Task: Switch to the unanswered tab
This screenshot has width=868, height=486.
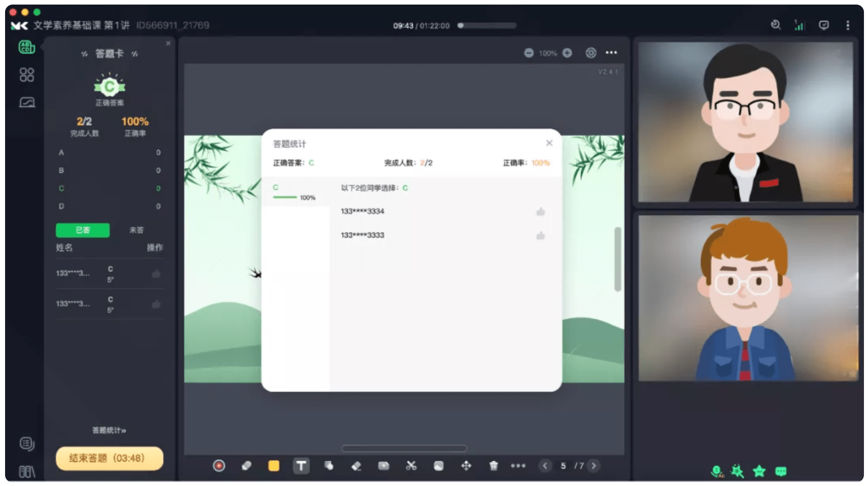Action: coord(137,230)
